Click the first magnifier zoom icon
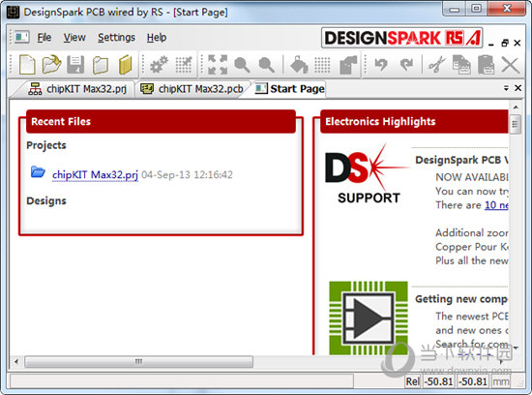This screenshot has height=395, width=532. point(242,65)
